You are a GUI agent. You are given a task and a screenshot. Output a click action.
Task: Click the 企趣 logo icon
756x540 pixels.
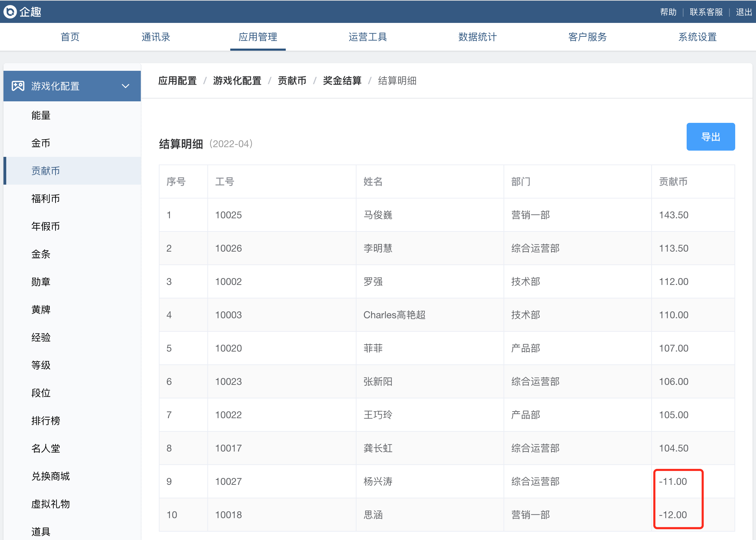click(x=10, y=11)
